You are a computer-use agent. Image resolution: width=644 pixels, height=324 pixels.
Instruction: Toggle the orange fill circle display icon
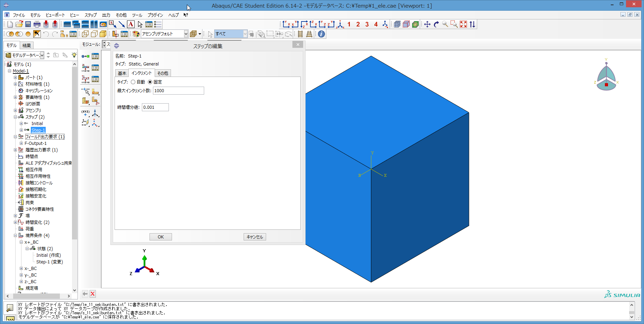(28, 34)
